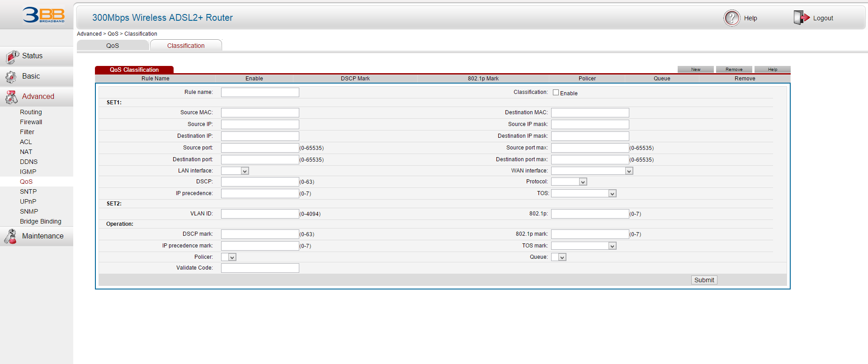The image size is (868, 364).
Task: Click the QoS Classification section header
Action: [x=134, y=70]
